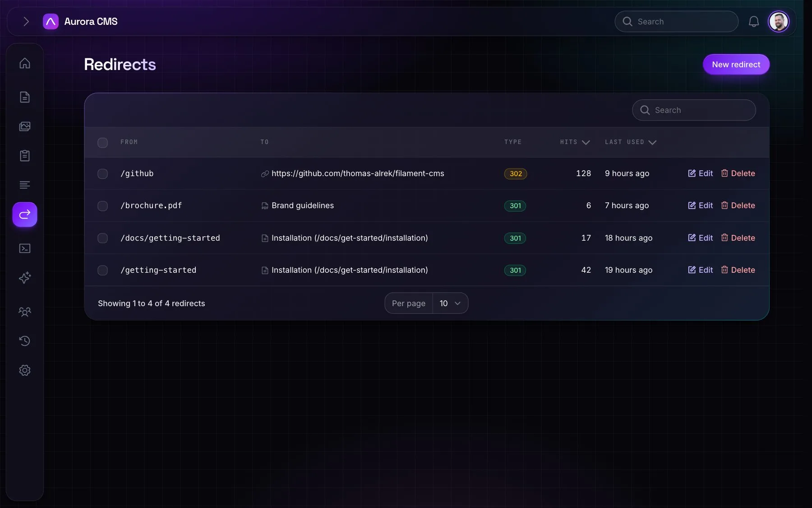
Task: Expand the sidebar with the chevron arrow
Action: tap(26, 21)
